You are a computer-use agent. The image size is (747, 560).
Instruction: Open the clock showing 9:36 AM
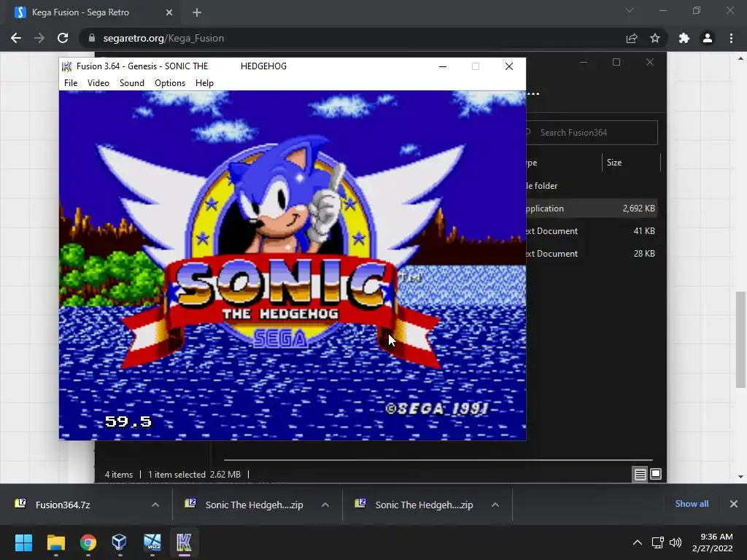coord(712,542)
